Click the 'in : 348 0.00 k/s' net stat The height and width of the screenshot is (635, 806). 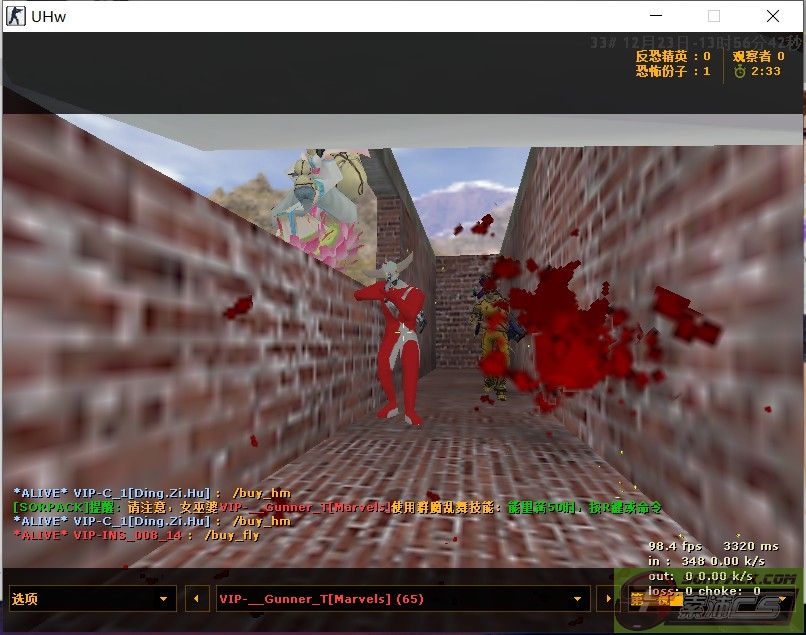coord(707,561)
